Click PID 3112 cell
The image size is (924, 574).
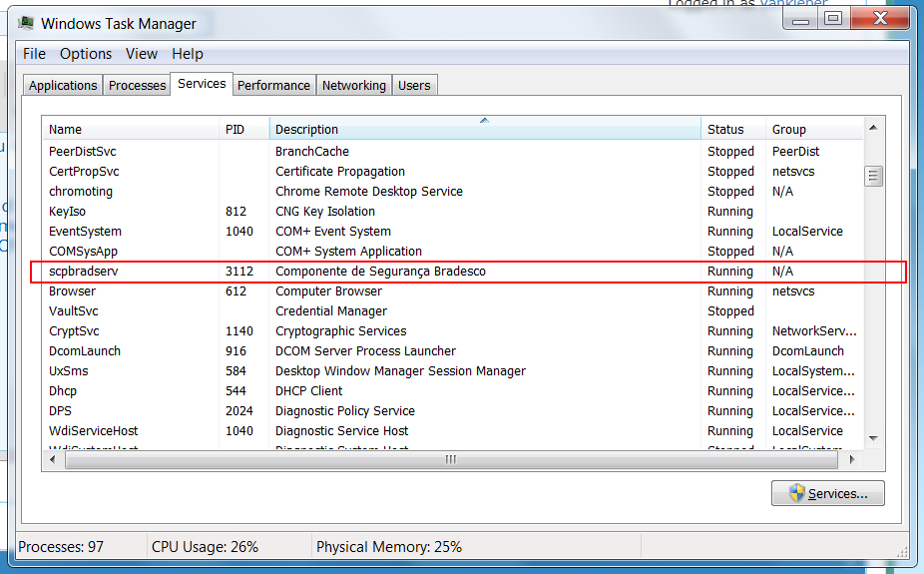[x=239, y=272]
